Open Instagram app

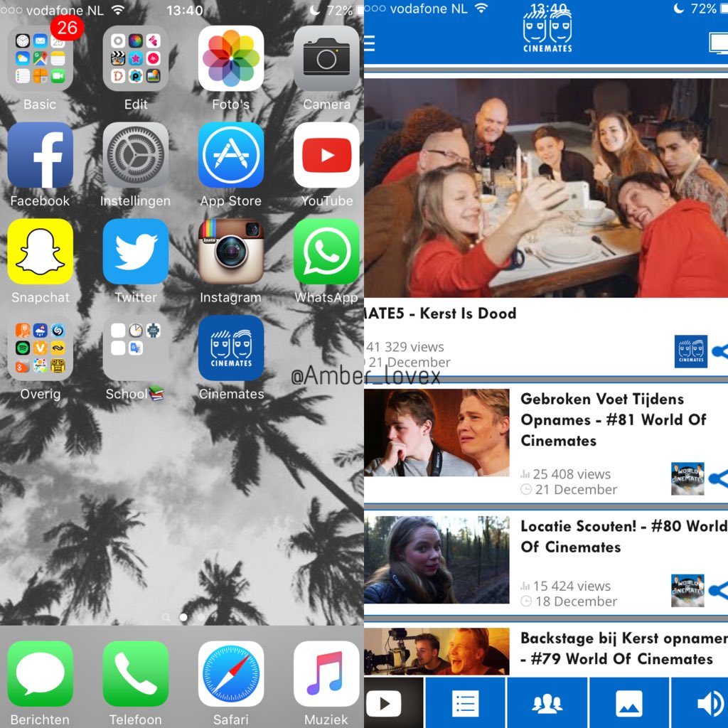pos(231,252)
